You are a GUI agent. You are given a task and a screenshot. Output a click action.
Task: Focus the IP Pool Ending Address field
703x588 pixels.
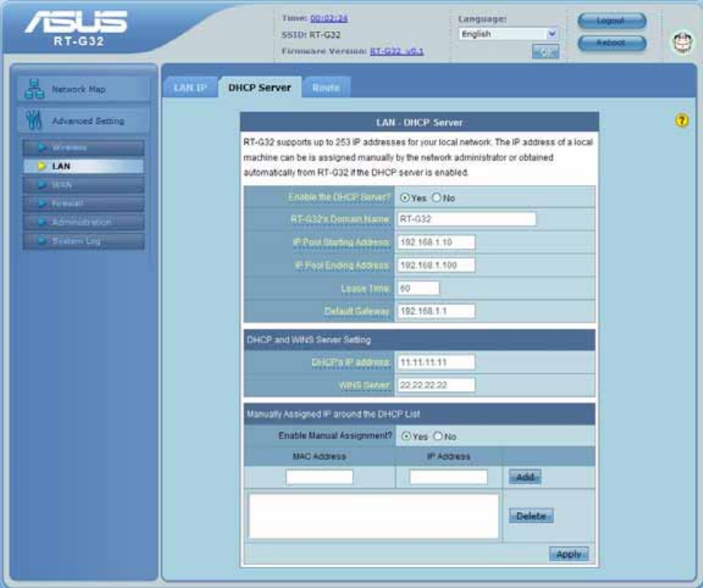click(436, 265)
